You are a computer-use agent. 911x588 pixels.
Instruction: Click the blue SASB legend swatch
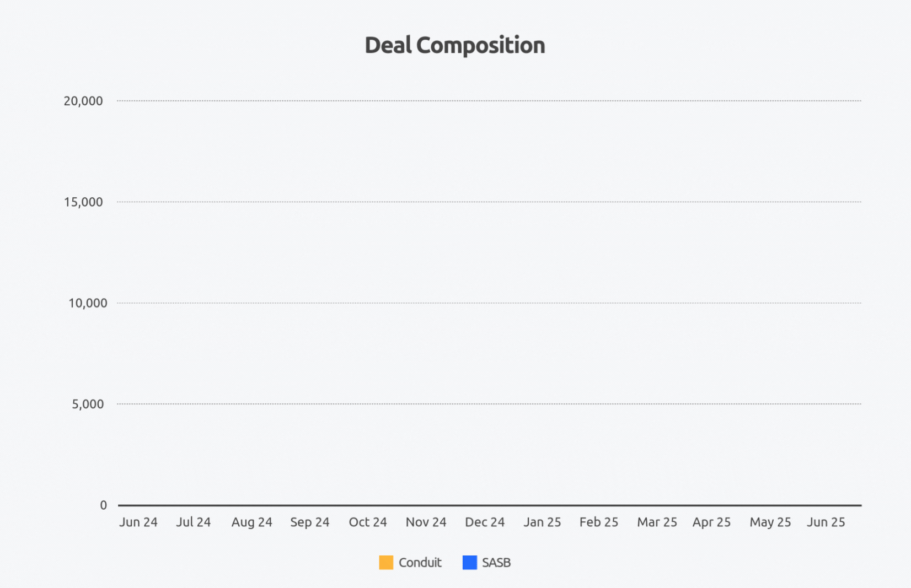[469, 563]
